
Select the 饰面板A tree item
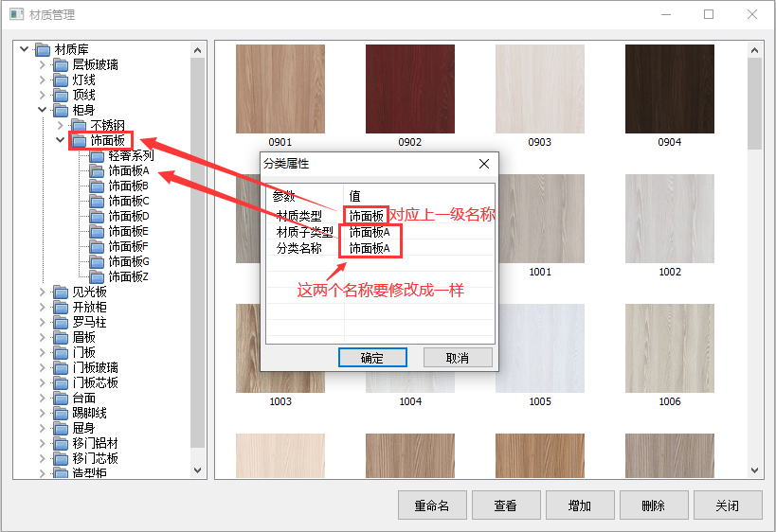(128, 171)
